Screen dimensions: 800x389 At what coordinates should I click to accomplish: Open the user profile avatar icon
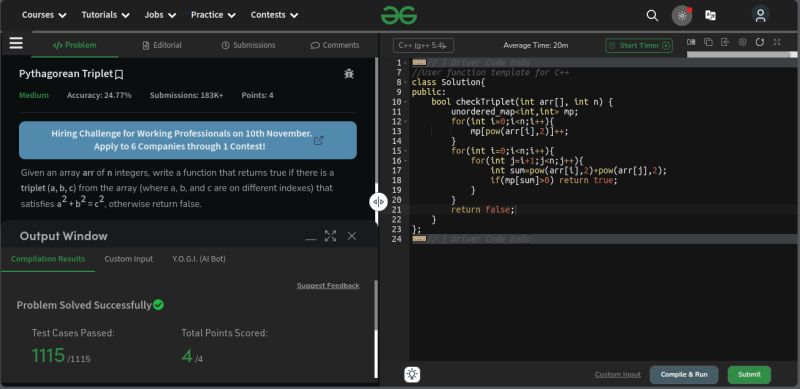tap(760, 15)
